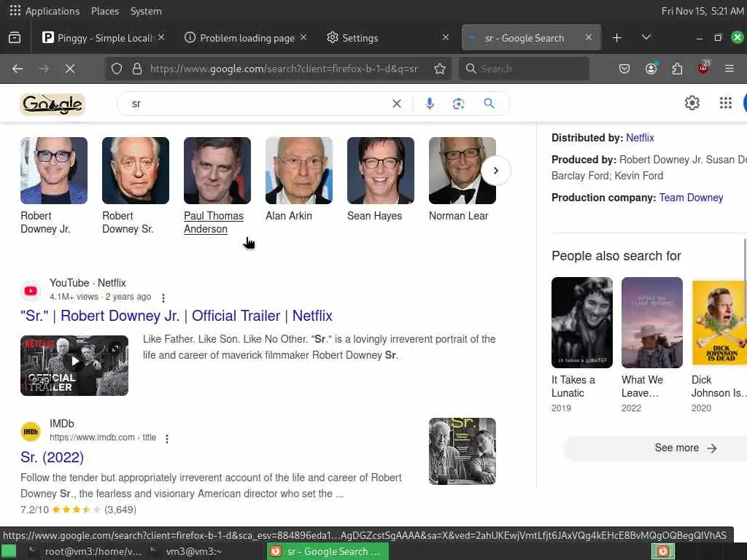Stop loading the page with X button
This screenshot has height=560, width=747.
(x=70, y=69)
